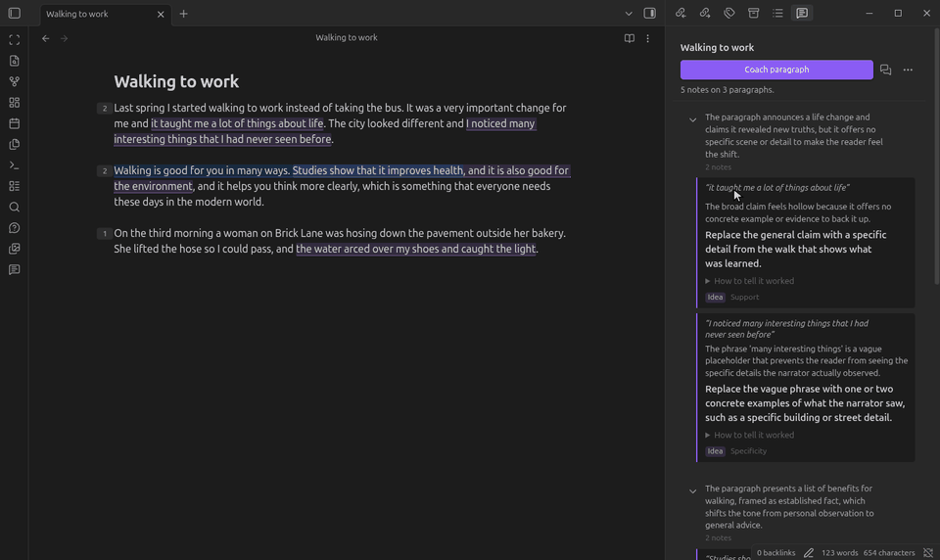Select the Walking to work tab
This screenshot has width=940, height=560.
pos(106,14)
